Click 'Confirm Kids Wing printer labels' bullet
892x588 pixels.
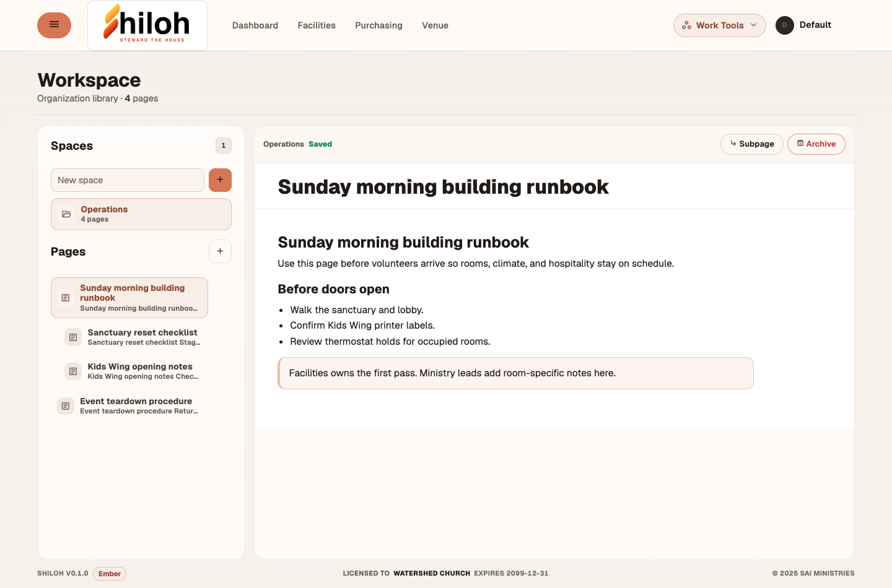coord(362,326)
